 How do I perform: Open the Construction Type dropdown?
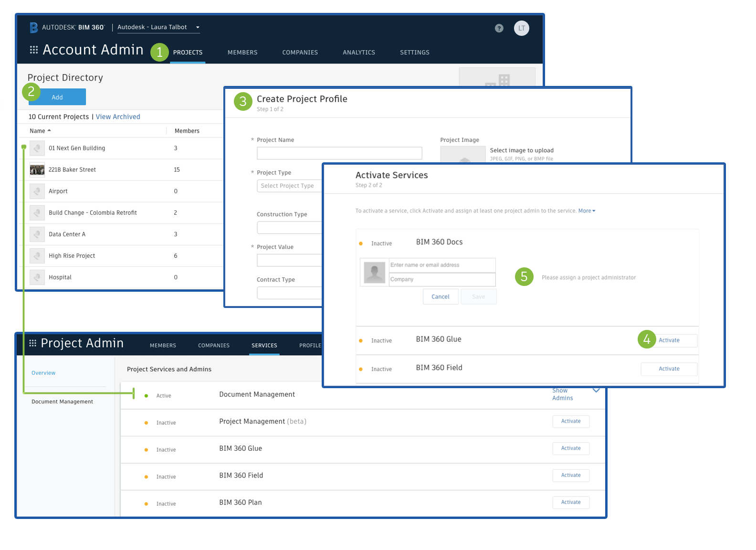click(x=289, y=228)
